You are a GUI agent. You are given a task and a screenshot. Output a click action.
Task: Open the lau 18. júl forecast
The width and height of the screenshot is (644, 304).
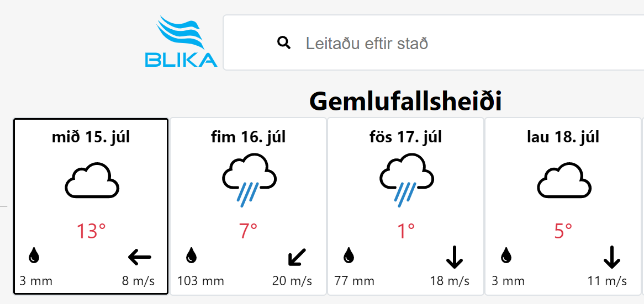(x=563, y=206)
